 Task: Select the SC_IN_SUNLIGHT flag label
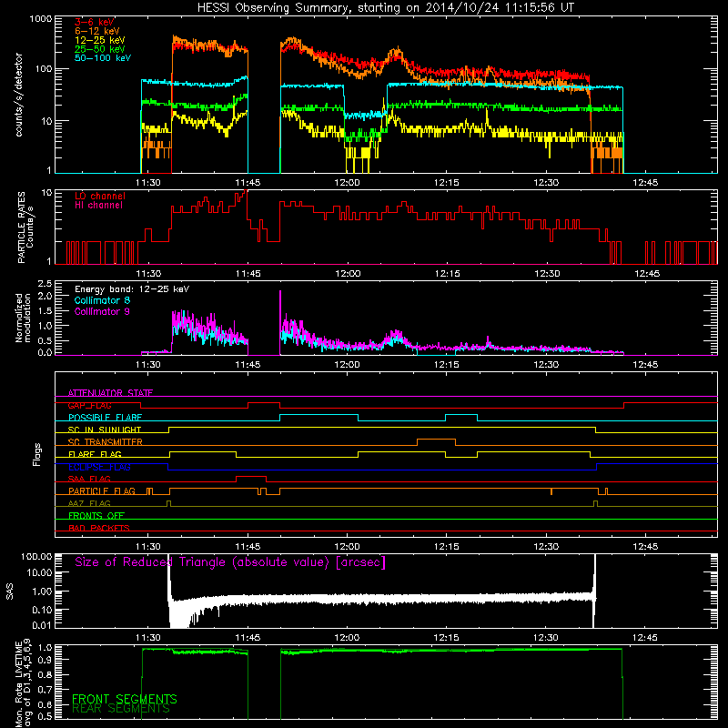(105, 430)
